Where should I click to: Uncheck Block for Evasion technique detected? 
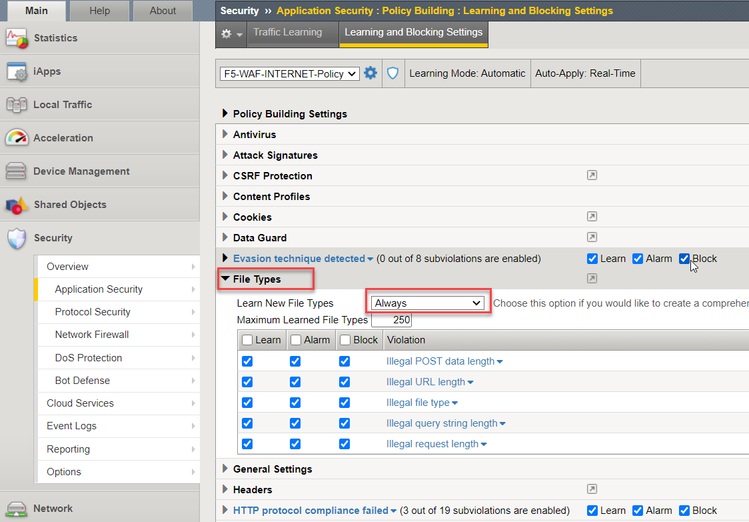coord(685,259)
